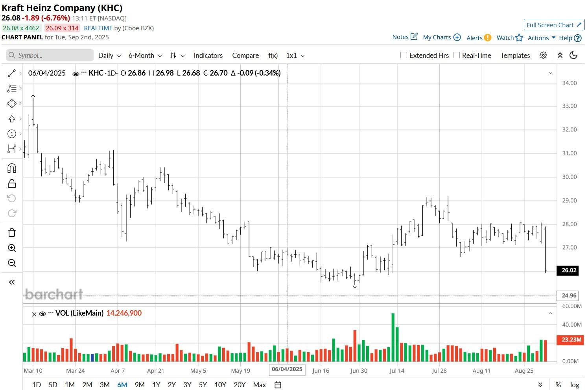Open the Full Screen Chart button
The height and width of the screenshot is (390, 588).
[x=554, y=25]
